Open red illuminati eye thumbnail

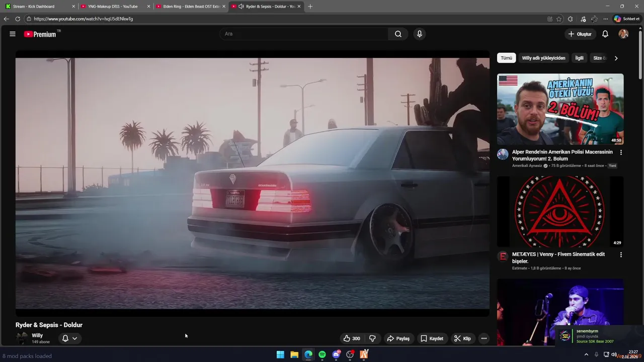point(560,212)
